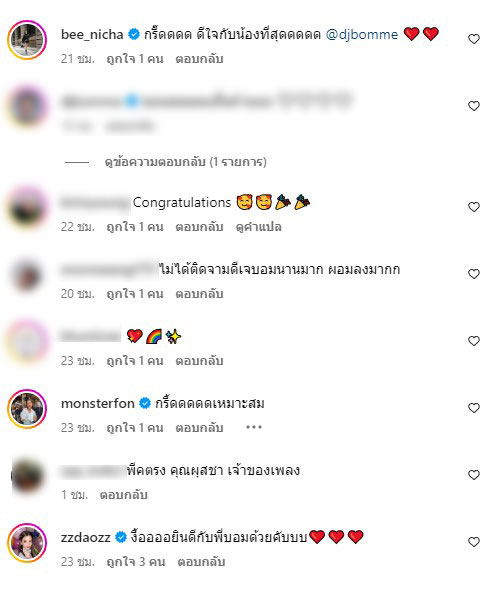This screenshot has width=489, height=599.
Task: Open monsterfon's profile avatar
Action: 27,409
